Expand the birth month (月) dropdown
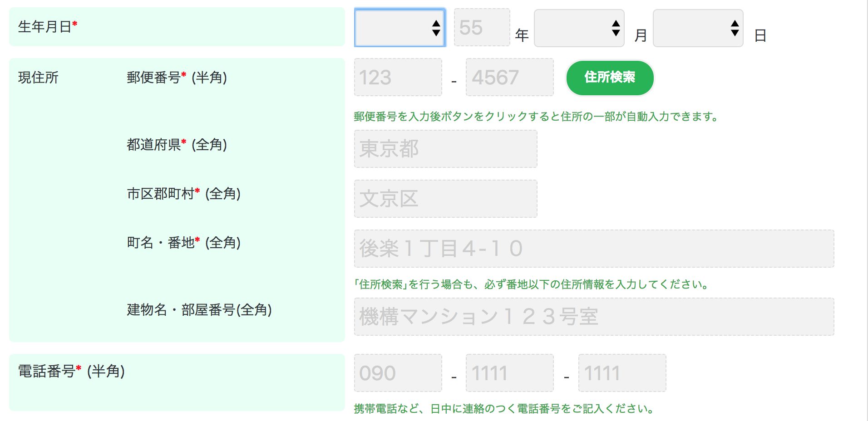This screenshot has height=421, width=868. [x=579, y=28]
